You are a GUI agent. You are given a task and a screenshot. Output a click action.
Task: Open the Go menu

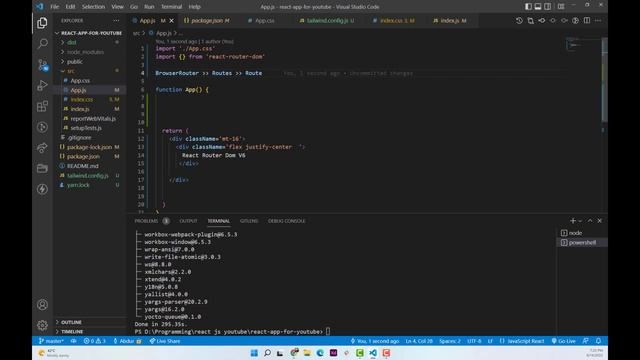pos(133,7)
